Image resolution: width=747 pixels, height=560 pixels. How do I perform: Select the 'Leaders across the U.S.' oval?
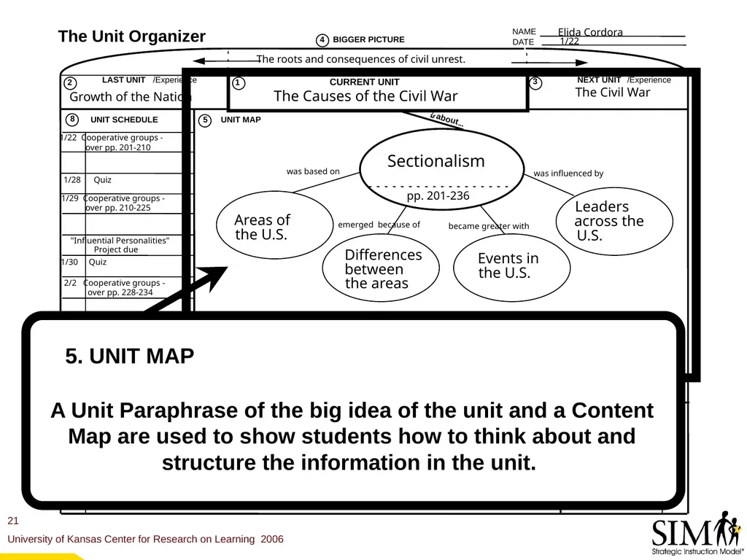click(614, 221)
